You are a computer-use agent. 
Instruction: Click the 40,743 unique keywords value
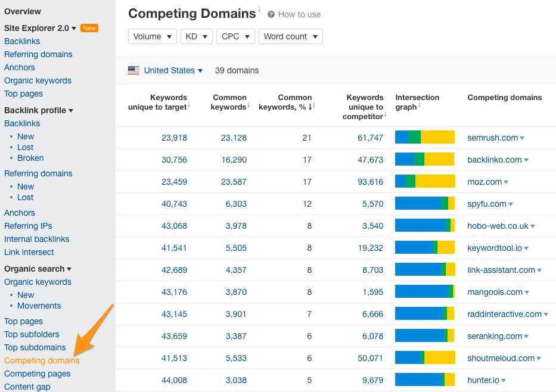coord(174,204)
